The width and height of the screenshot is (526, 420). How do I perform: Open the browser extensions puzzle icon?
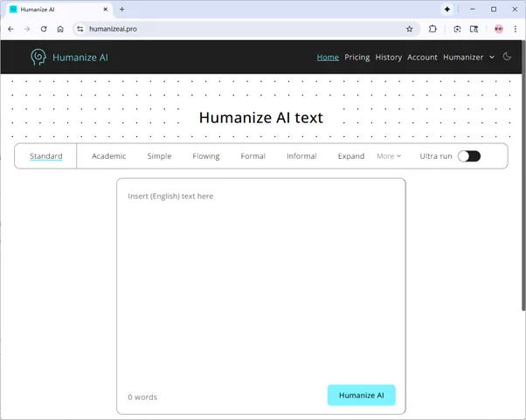tap(433, 29)
